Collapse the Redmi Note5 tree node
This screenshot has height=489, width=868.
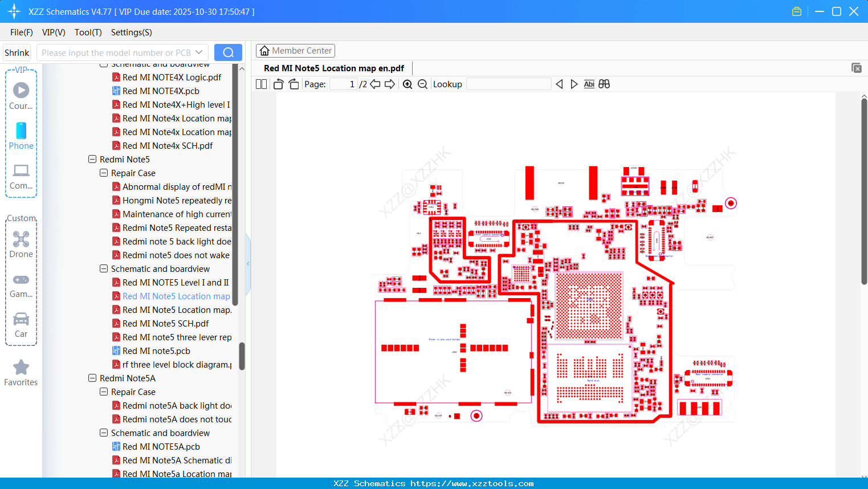[92, 160]
